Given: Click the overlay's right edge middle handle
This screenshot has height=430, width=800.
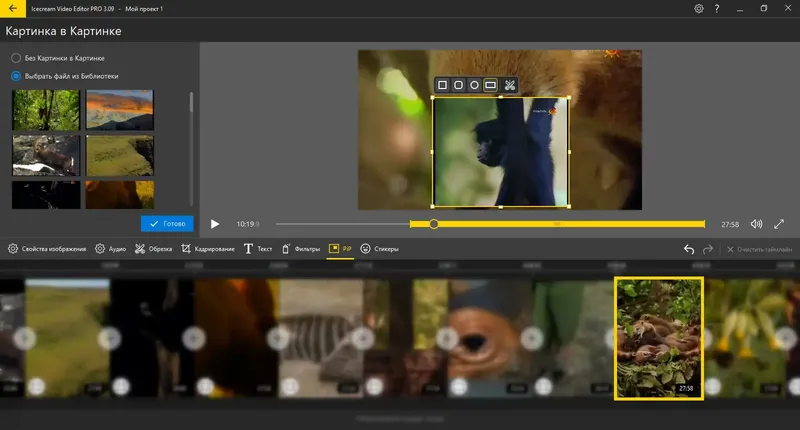Looking at the screenshot, I should coord(569,152).
